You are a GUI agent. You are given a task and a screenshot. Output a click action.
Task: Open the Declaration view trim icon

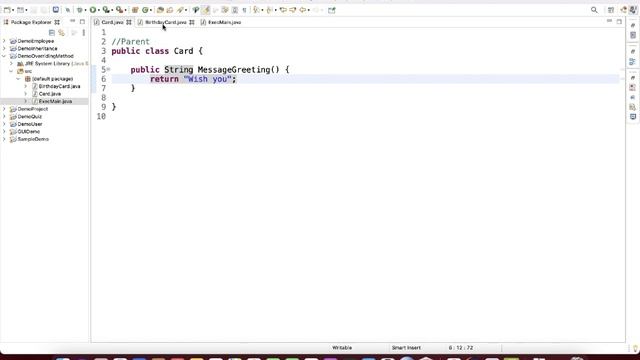633,107
